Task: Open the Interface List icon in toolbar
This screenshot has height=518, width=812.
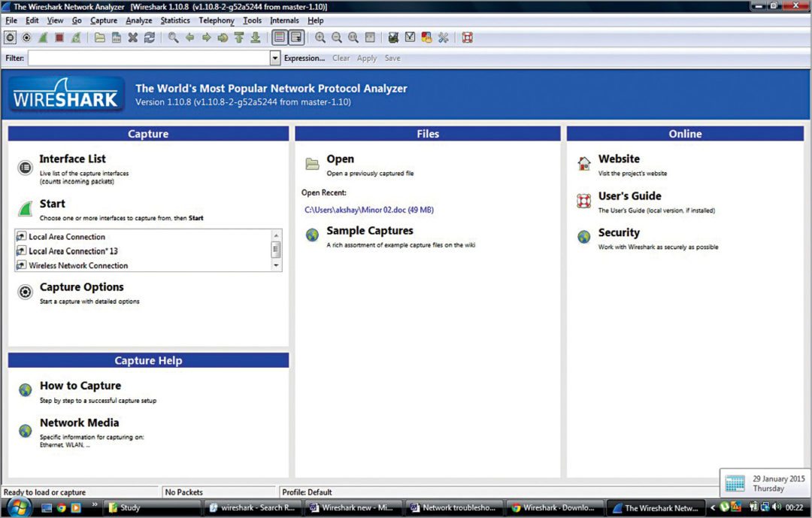Action: click(x=11, y=37)
